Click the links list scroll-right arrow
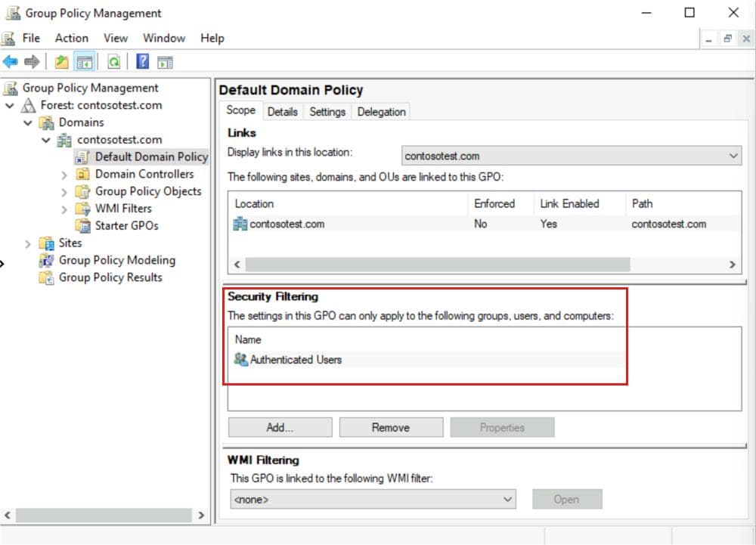 [733, 264]
